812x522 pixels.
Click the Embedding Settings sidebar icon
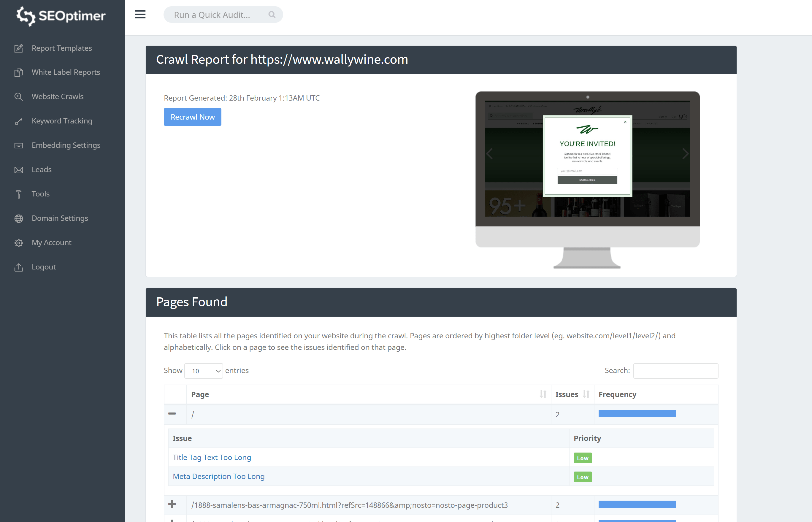18,145
